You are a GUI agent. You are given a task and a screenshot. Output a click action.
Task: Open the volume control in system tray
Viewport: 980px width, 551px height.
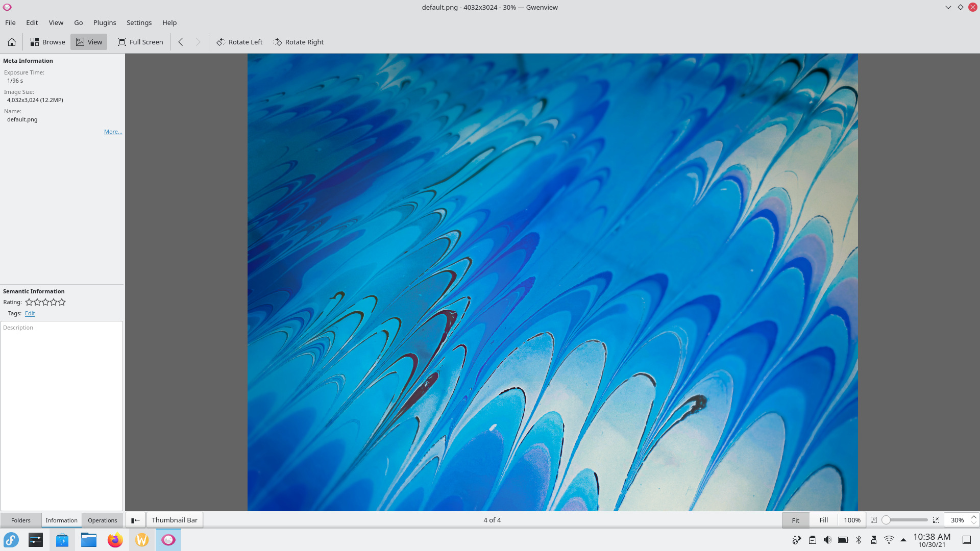pyautogui.click(x=827, y=540)
